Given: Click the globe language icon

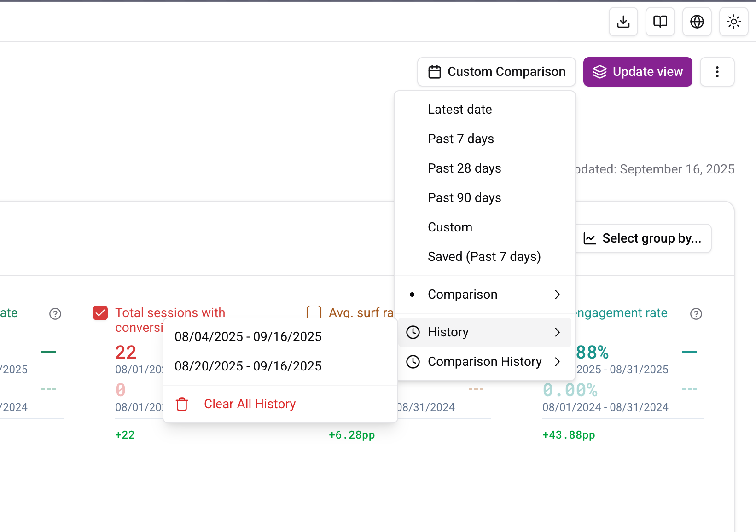Looking at the screenshot, I should point(697,22).
